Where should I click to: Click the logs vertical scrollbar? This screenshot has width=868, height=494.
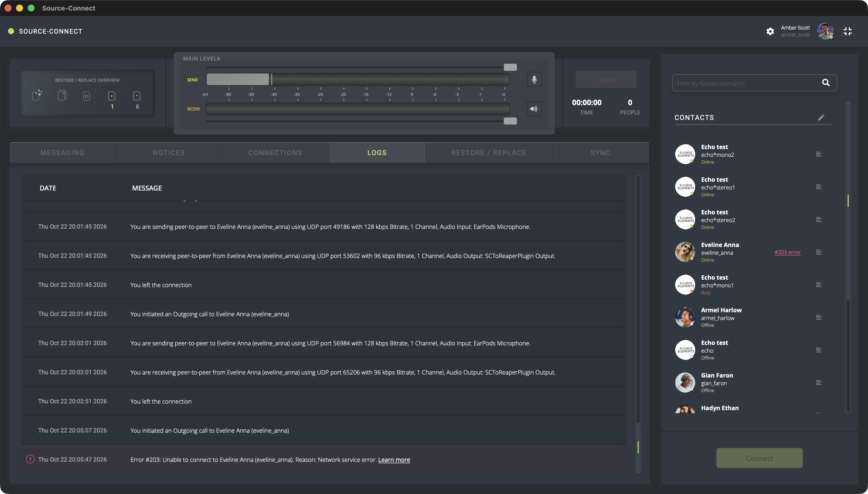tap(638, 324)
